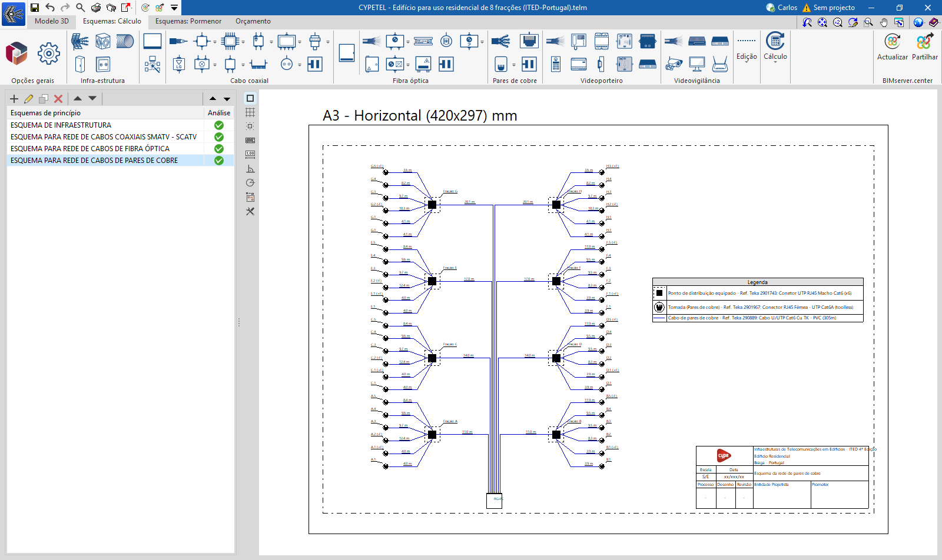Edit the scheme with the pencil icon
Screen dimensions: 942x560
(28, 99)
